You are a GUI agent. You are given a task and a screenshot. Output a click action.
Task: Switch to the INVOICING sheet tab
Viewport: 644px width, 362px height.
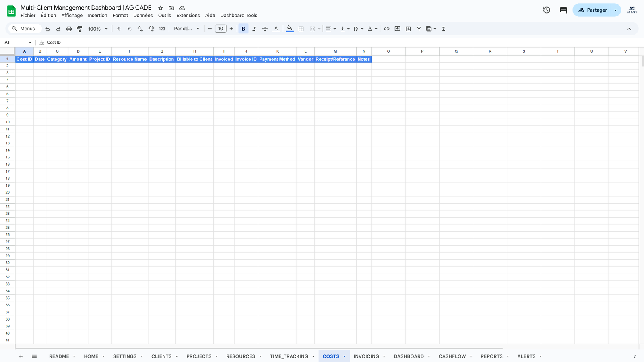click(x=366, y=356)
